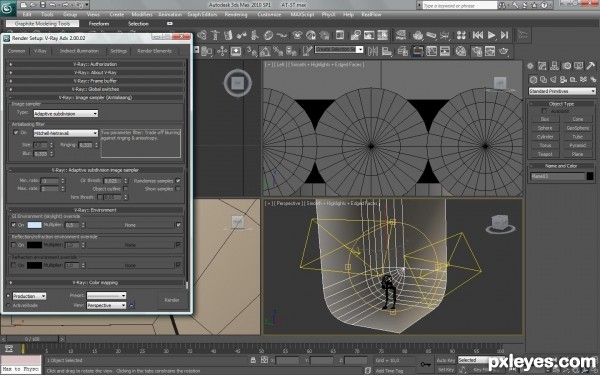Open the Image sampler Type dropdown
This screenshot has width=600, height=375.
66,114
